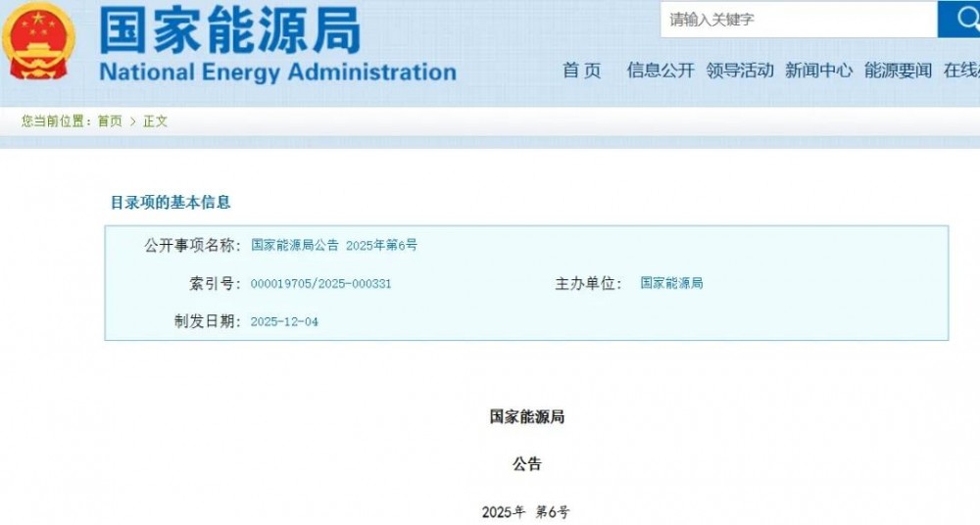Go to the 领导活动 section

[740, 71]
